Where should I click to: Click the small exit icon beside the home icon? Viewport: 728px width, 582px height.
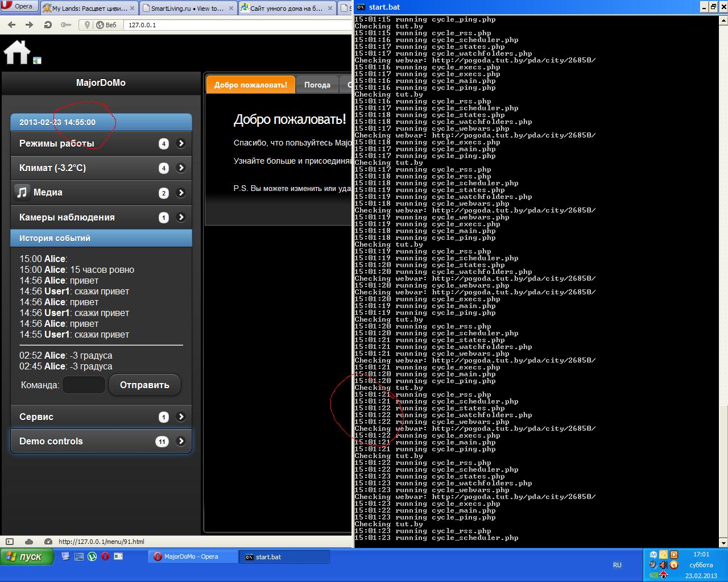pyautogui.click(x=36, y=59)
